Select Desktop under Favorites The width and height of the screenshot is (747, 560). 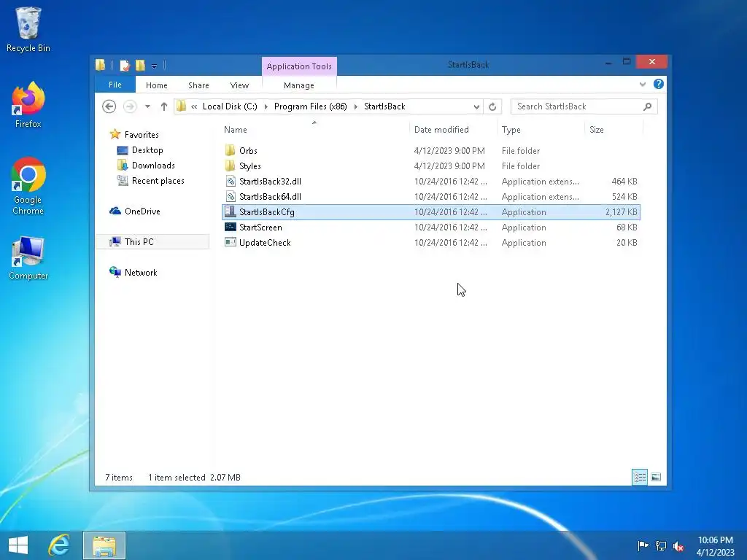[x=147, y=150]
